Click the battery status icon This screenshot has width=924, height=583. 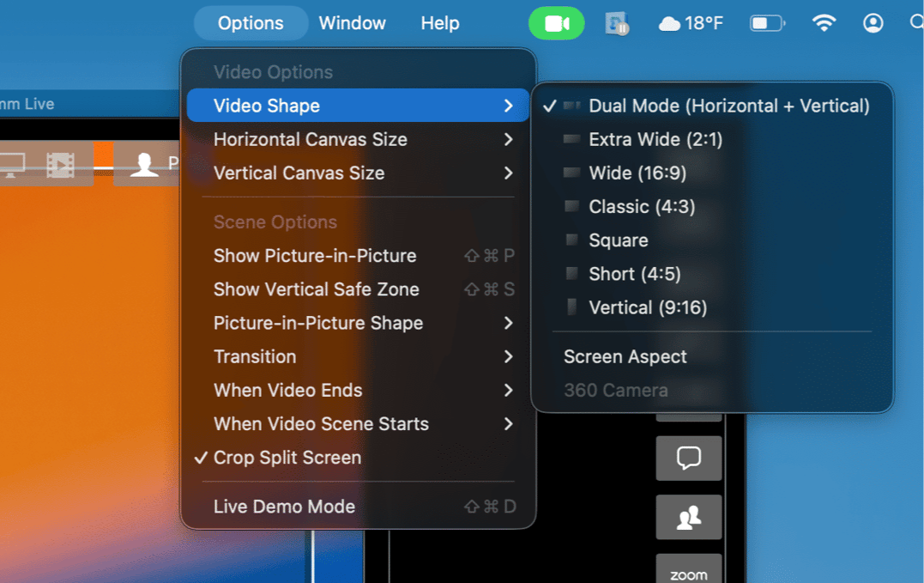click(x=766, y=23)
